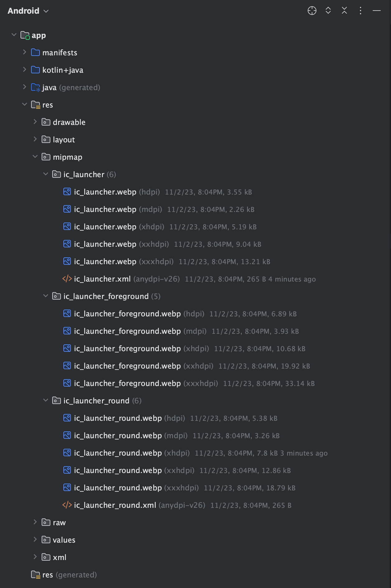Viewport: 391px width, 588px height.
Task: Click the values folder icon
Action: tap(46, 540)
